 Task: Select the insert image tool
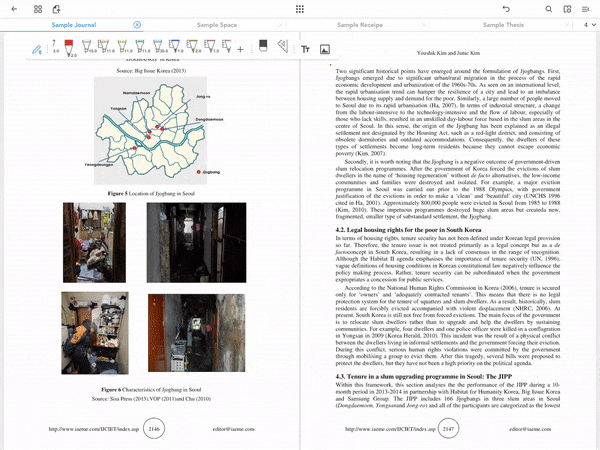(325, 49)
